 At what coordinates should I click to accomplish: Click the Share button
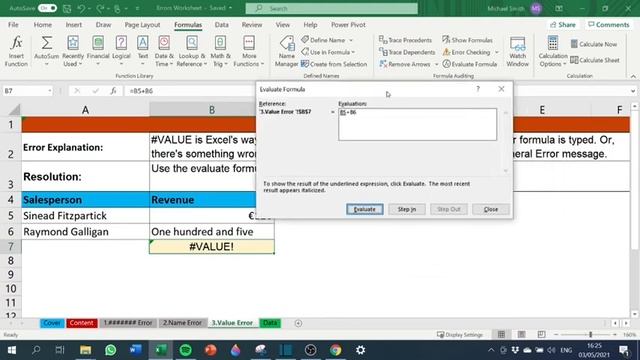click(563, 25)
